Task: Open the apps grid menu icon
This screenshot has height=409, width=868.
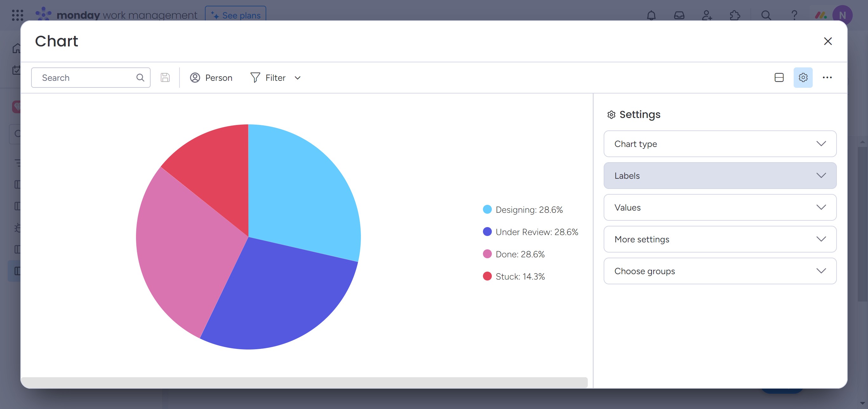Action: pyautogui.click(x=17, y=15)
